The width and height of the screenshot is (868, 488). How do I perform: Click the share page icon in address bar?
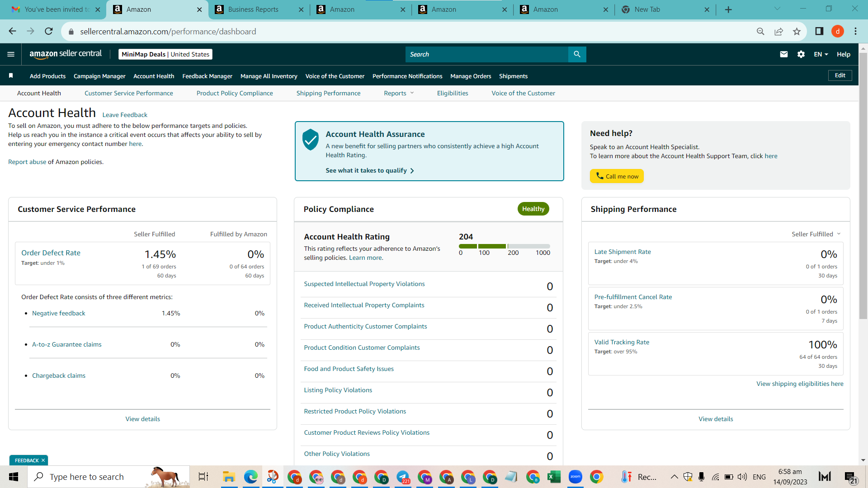pos(778,31)
